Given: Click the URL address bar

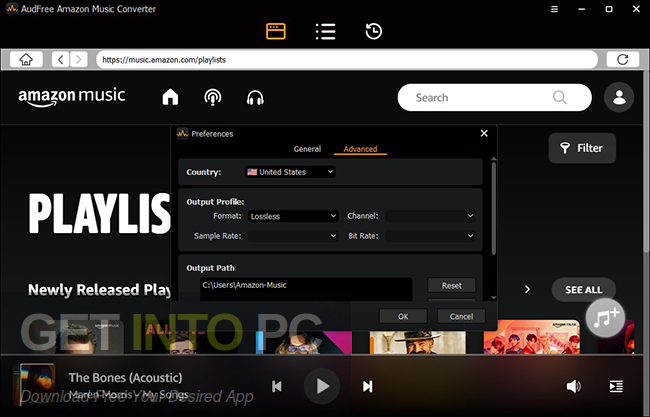Looking at the screenshot, I should click(347, 59).
